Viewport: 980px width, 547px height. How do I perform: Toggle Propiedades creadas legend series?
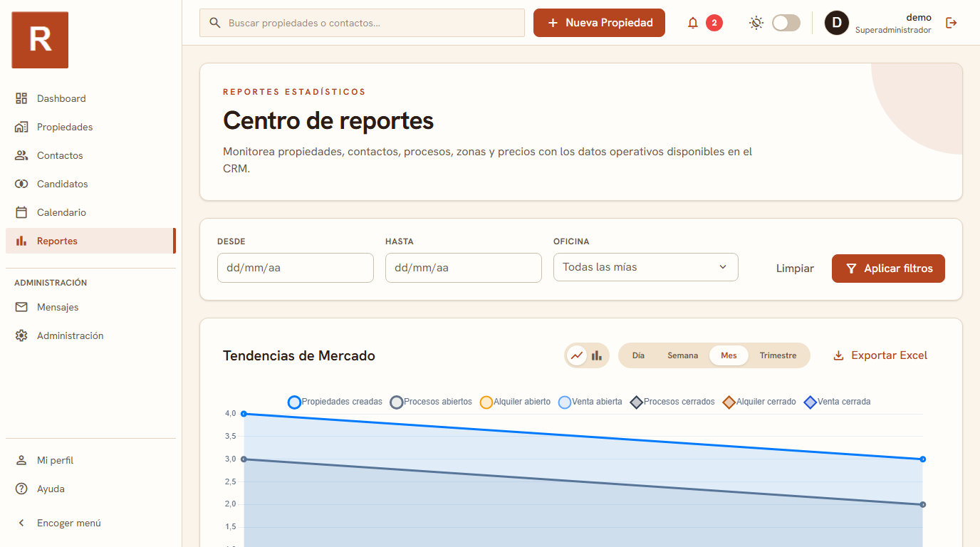pos(335,402)
